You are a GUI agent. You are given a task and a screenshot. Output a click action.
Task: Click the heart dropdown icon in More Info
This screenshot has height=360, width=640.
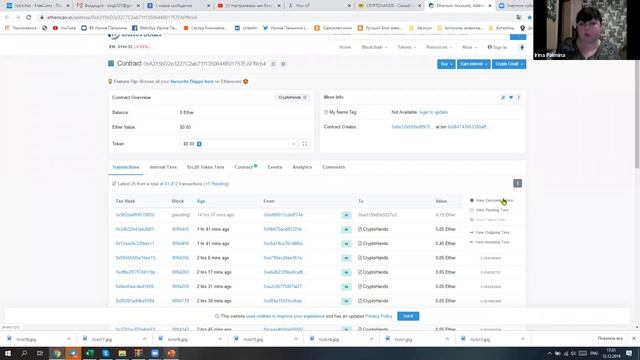point(511,98)
